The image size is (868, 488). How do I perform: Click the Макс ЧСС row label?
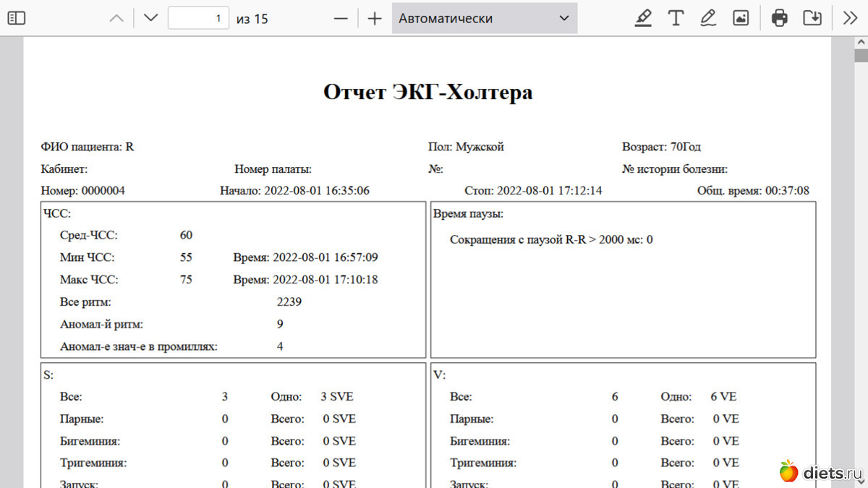[x=89, y=280]
